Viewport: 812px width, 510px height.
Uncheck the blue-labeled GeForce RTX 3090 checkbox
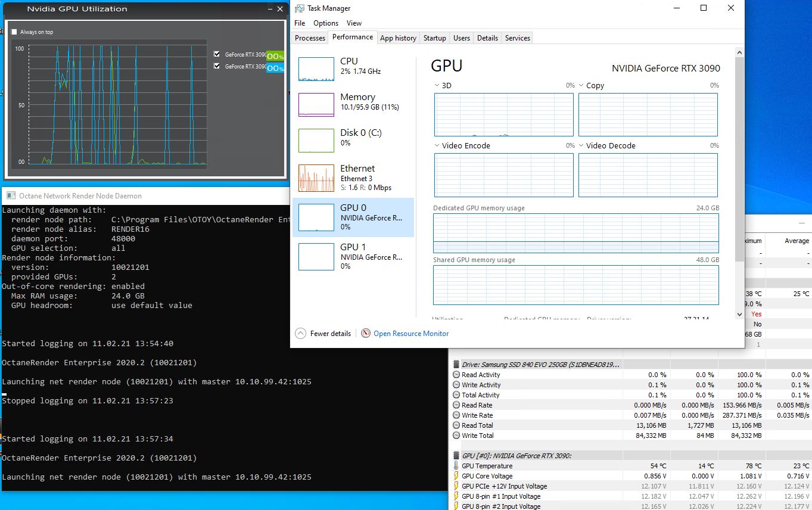pyautogui.click(x=217, y=66)
